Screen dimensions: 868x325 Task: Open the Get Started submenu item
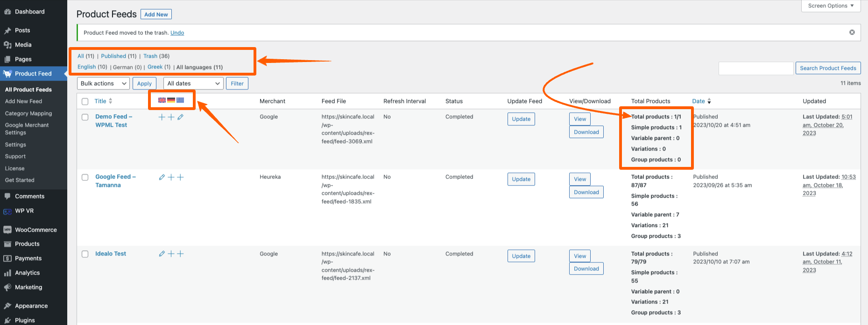(x=20, y=180)
